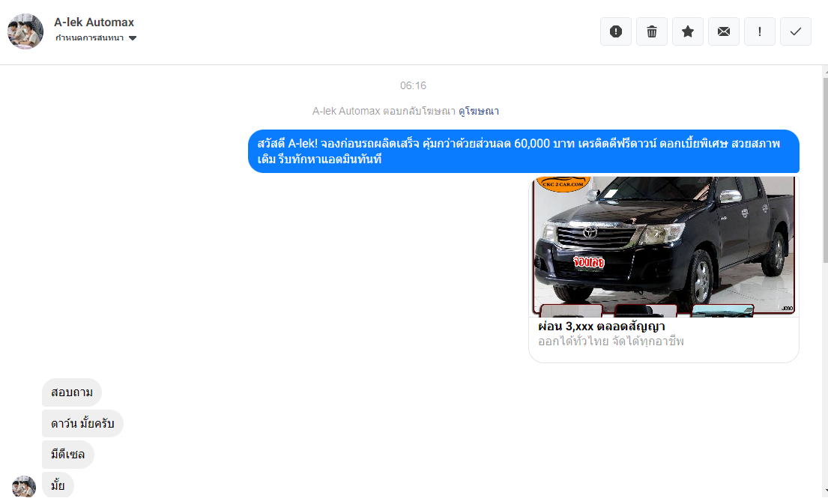
Task: Delete conversation with the trash icon
Action: tap(652, 31)
